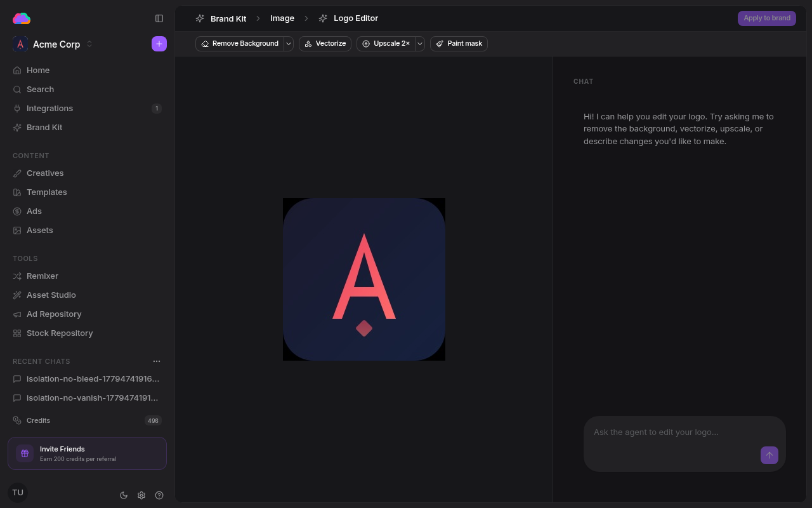The height and width of the screenshot is (508, 812).
Task: Click Apply to brand button
Action: 767,18
